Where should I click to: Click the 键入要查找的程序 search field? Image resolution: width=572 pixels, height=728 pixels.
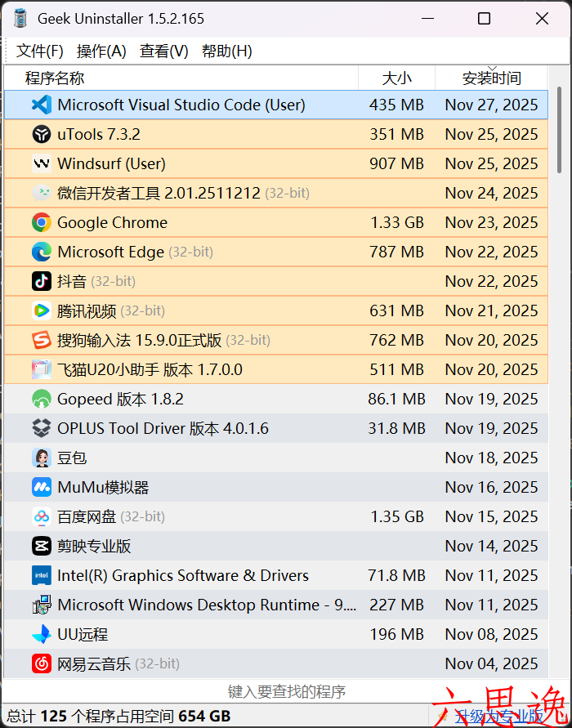[x=286, y=692]
